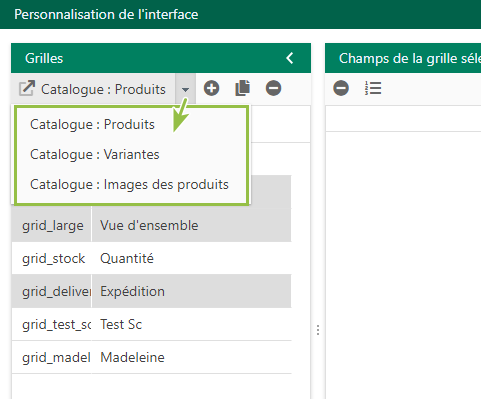481x399 pixels.
Task: Click the duplicate grid copy icon
Action: pyautogui.click(x=243, y=88)
